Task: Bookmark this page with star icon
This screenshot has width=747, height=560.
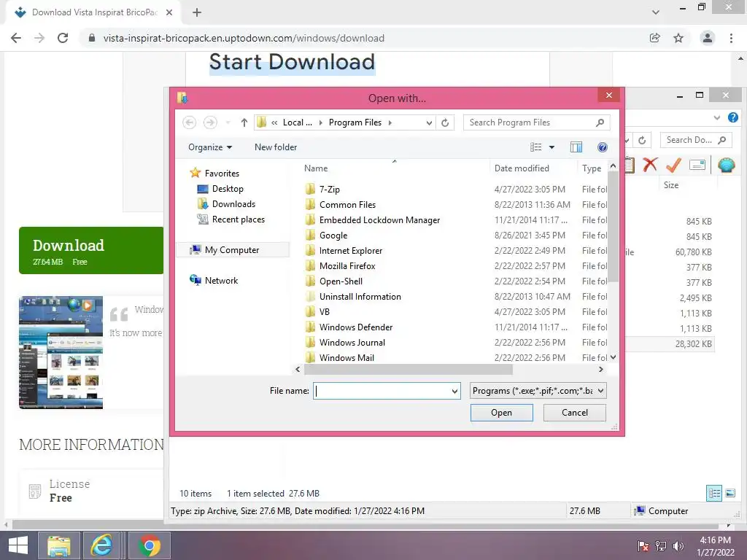Action: coord(678,38)
